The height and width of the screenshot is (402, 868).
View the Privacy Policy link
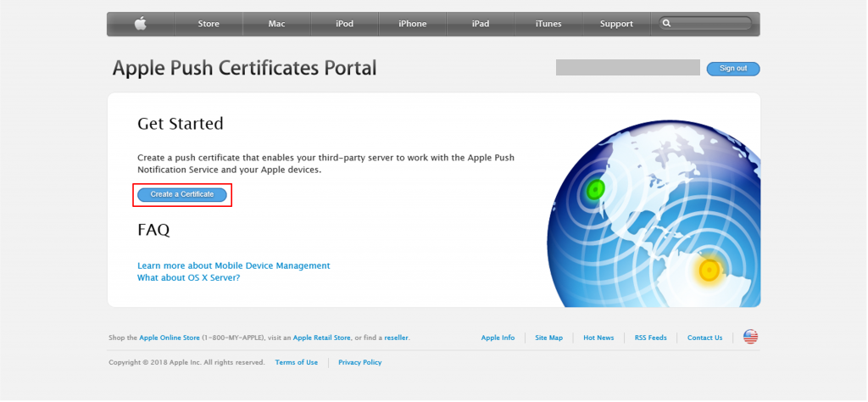(359, 362)
